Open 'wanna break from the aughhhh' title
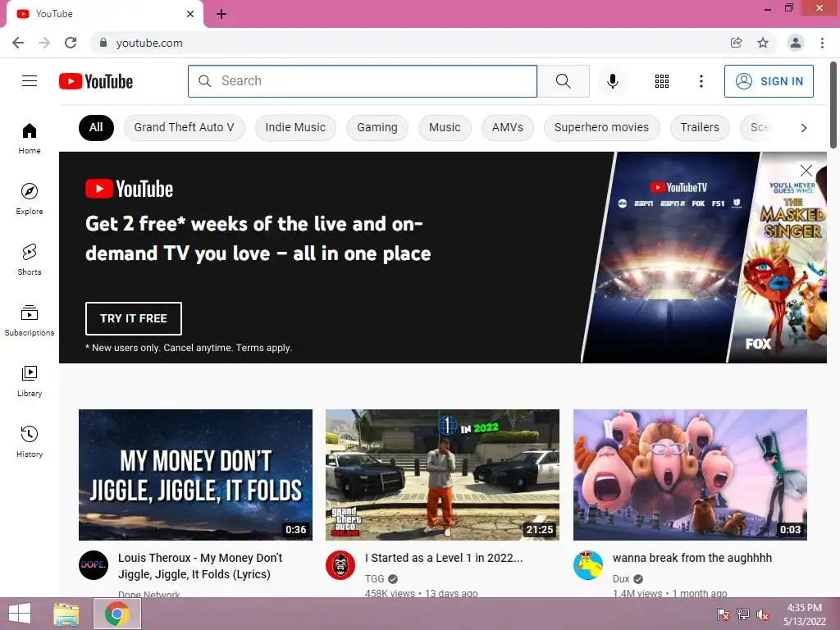 pyautogui.click(x=692, y=558)
